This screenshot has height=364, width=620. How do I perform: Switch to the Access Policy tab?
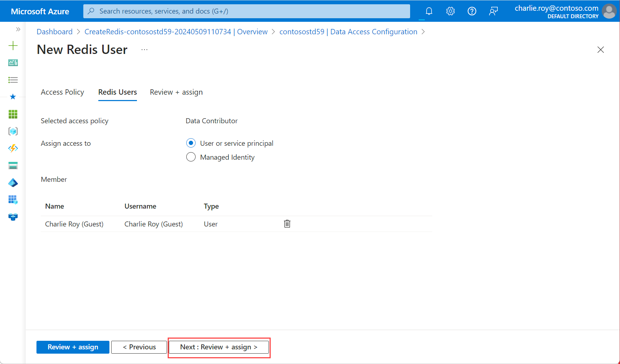pyautogui.click(x=62, y=92)
